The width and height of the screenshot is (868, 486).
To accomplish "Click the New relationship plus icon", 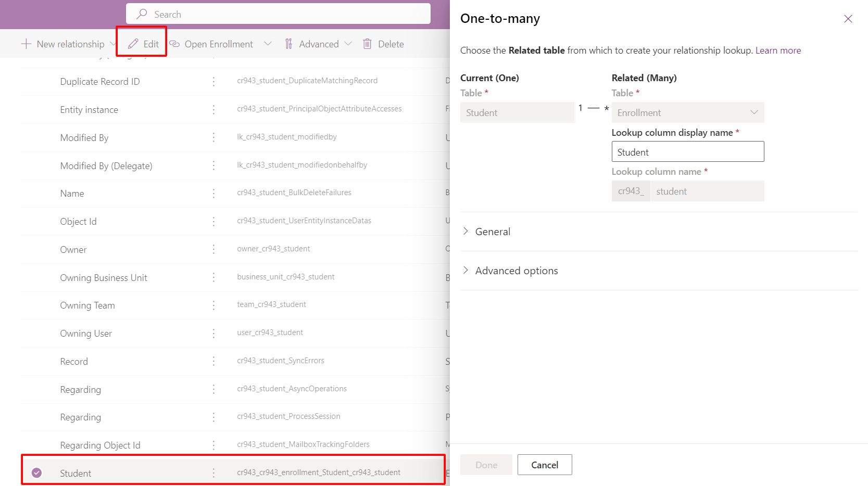I will (26, 44).
